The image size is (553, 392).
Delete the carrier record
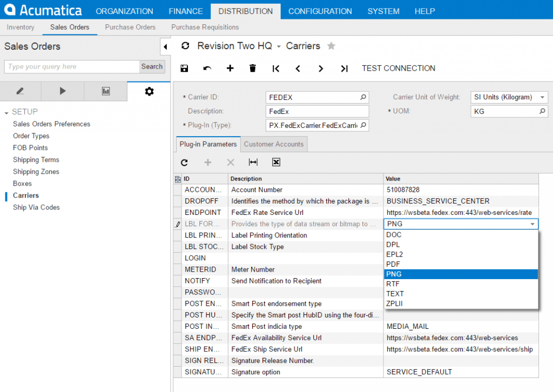[253, 68]
